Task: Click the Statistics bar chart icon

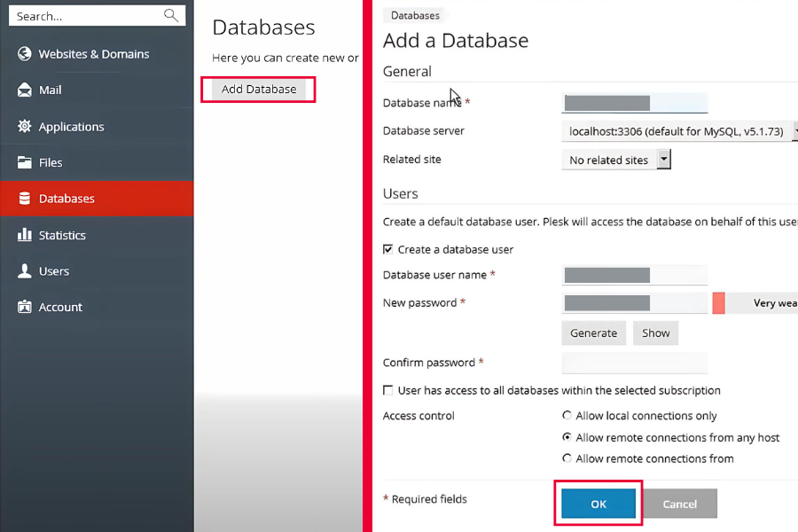Action: click(24, 235)
